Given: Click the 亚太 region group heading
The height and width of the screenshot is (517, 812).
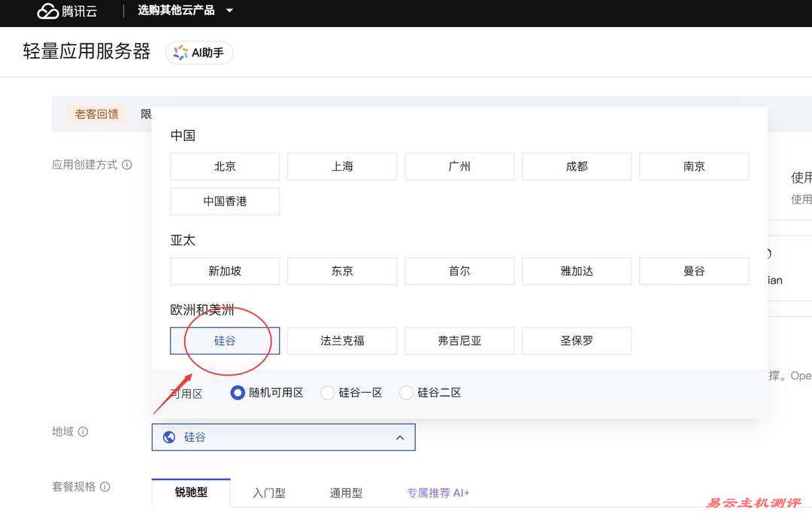Looking at the screenshot, I should (183, 240).
